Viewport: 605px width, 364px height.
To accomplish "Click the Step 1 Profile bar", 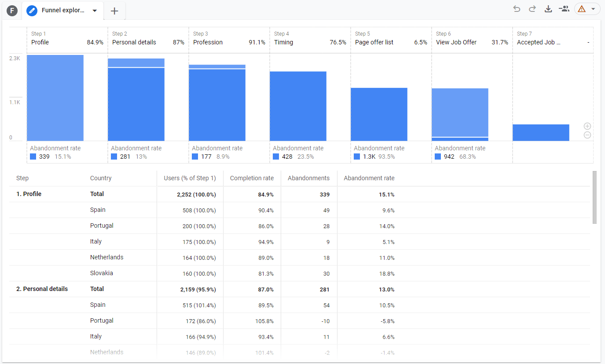I will (x=55, y=98).
